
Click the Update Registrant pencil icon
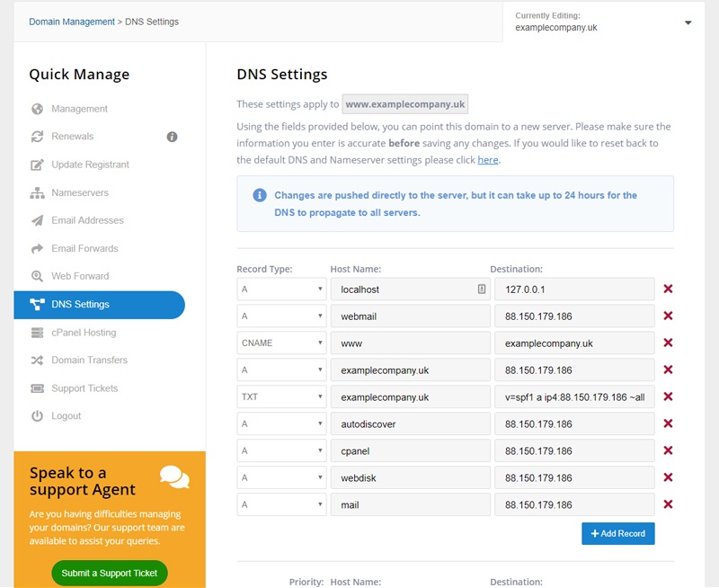pos(37,165)
